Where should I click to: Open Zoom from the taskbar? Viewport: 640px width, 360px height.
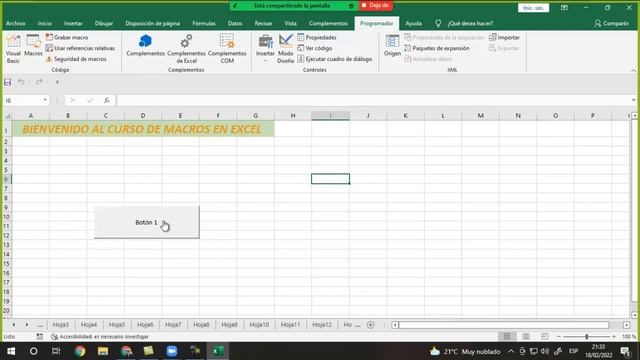point(172,351)
